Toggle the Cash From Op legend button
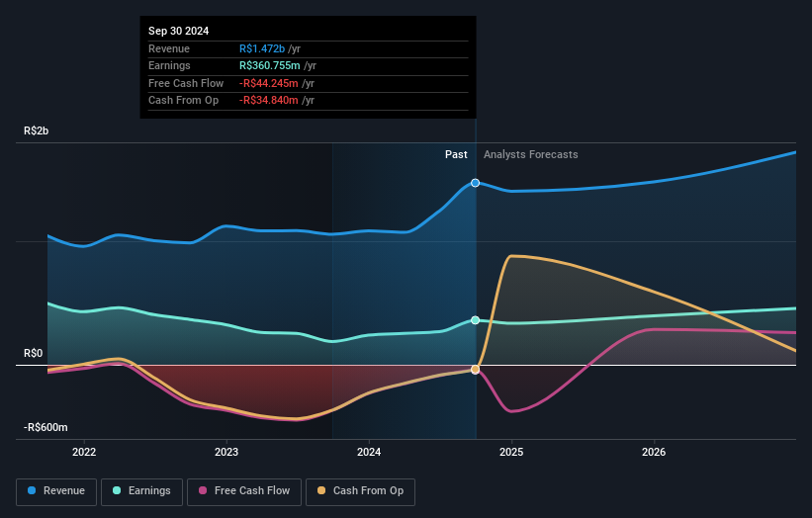The width and height of the screenshot is (812, 518). (360, 491)
